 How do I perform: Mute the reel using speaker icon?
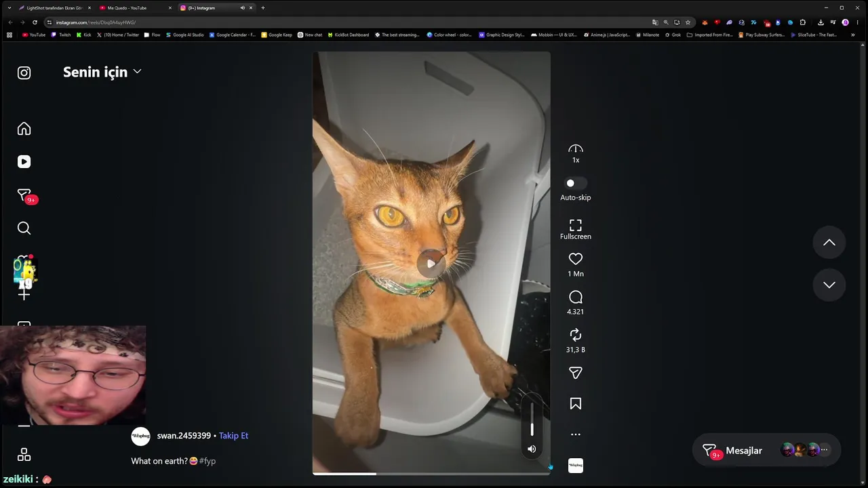(532, 449)
